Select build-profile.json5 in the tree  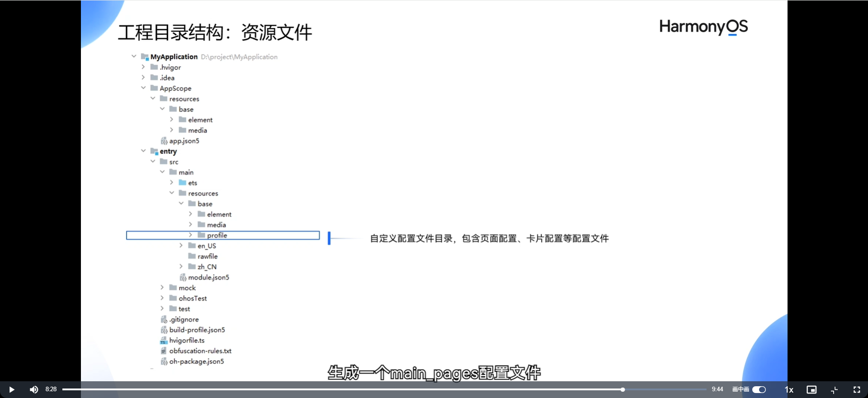197,330
